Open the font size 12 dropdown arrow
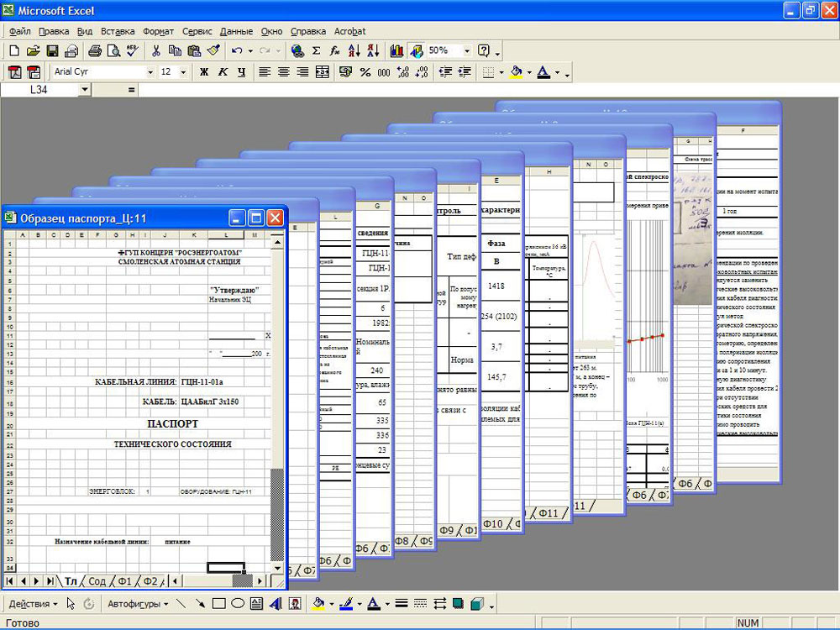This screenshot has height=630, width=840. (183, 71)
